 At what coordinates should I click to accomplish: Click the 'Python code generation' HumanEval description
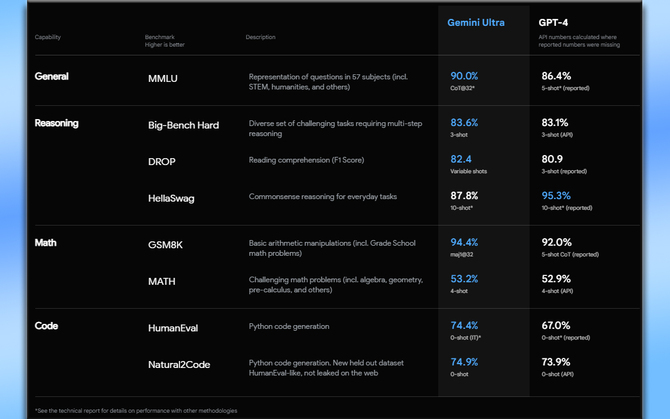(289, 326)
